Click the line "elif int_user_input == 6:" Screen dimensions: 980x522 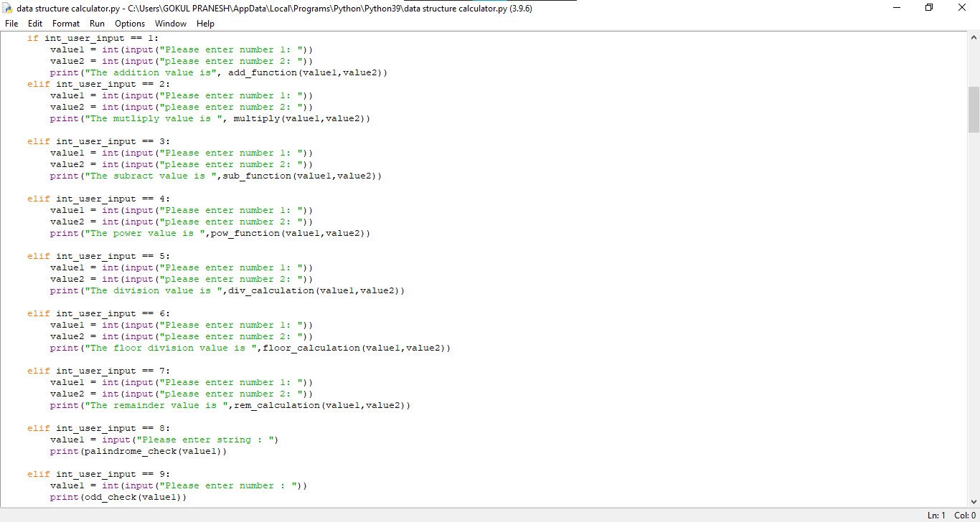[99, 313]
